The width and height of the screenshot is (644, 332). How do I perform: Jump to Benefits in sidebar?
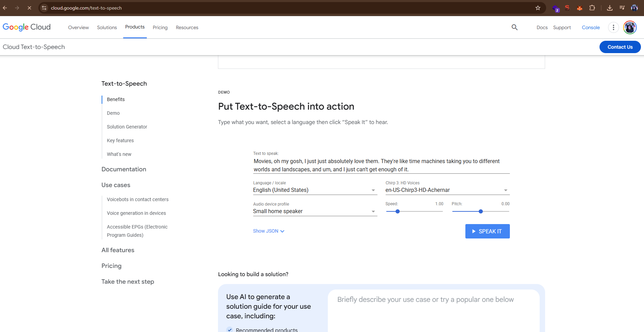(116, 99)
